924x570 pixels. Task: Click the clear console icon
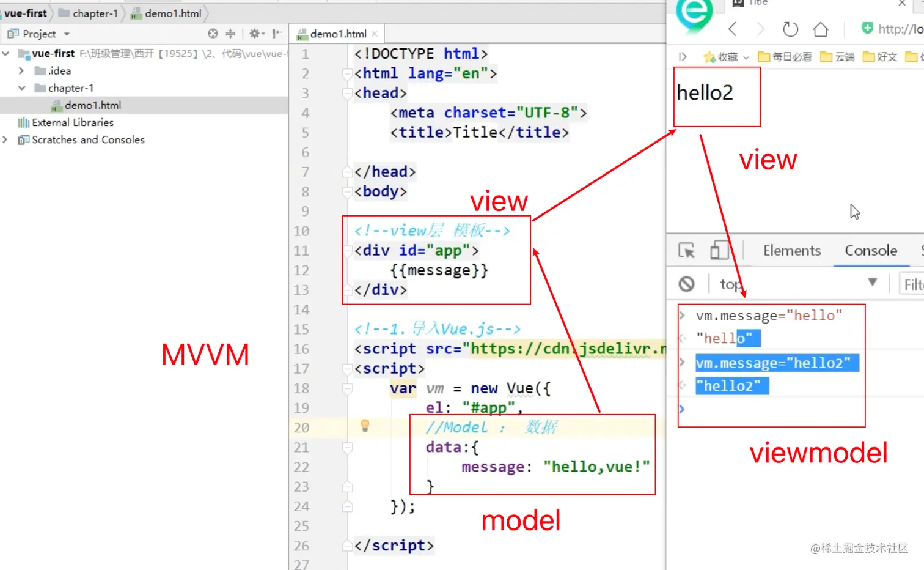pyautogui.click(x=687, y=284)
